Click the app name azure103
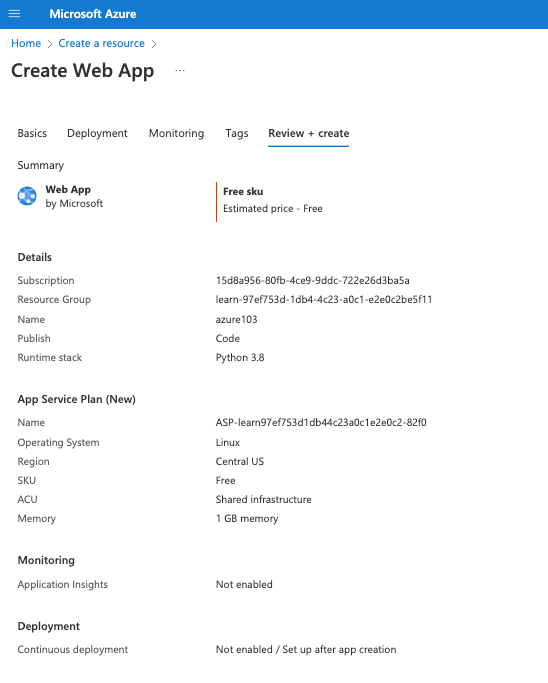The height and width of the screenshot is (683, 548). pyautogui.click(x=237, y=320)
